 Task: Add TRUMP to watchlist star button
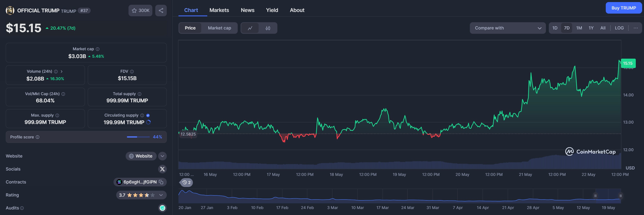pos(140,11)
